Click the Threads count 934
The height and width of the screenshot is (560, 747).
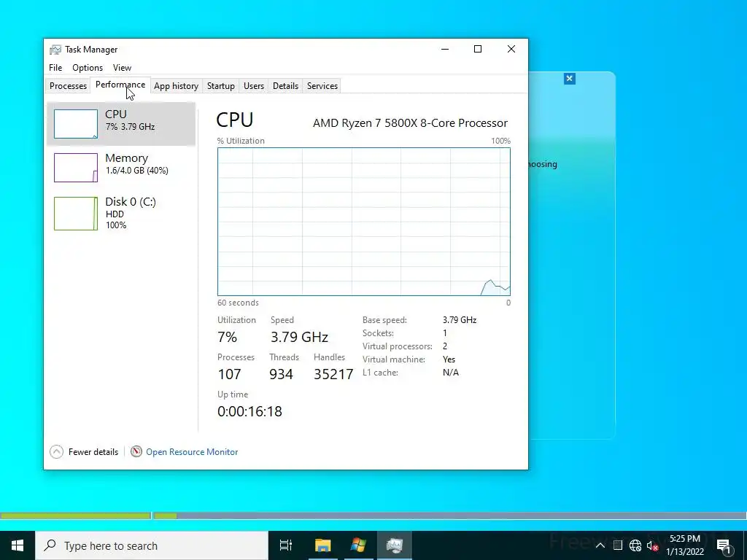281,374
